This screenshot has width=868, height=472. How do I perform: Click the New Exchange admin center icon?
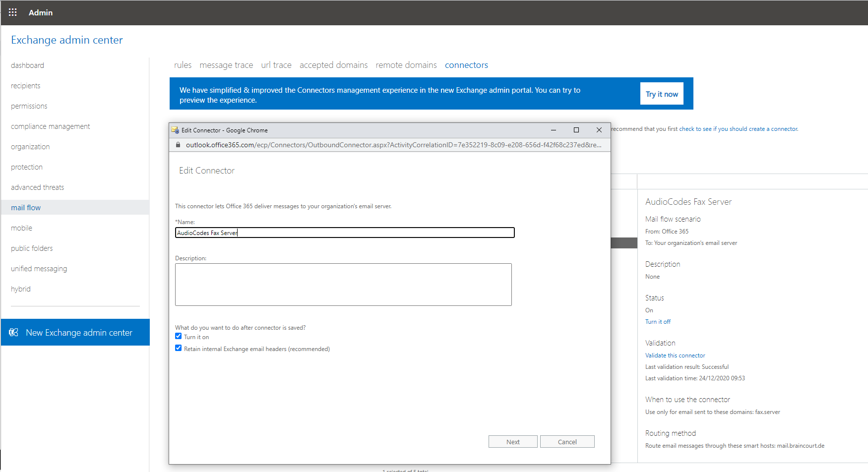tap(14, 332)
